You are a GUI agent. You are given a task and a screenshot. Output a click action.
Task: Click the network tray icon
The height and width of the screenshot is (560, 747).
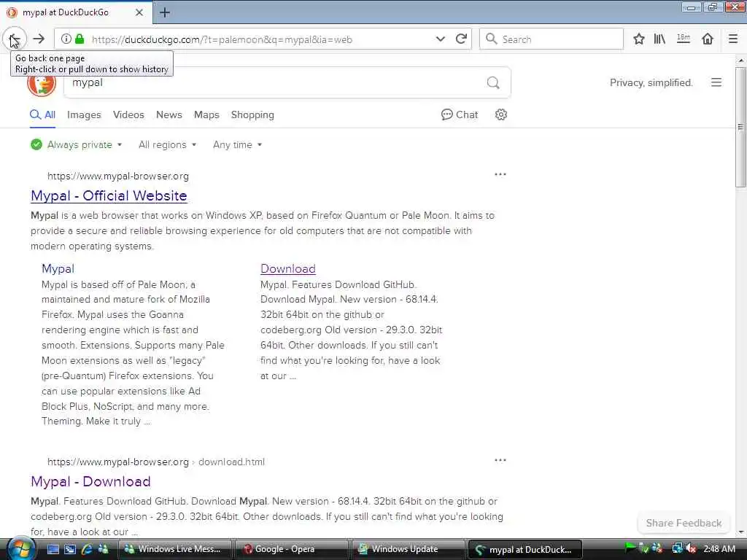point(676,548)
